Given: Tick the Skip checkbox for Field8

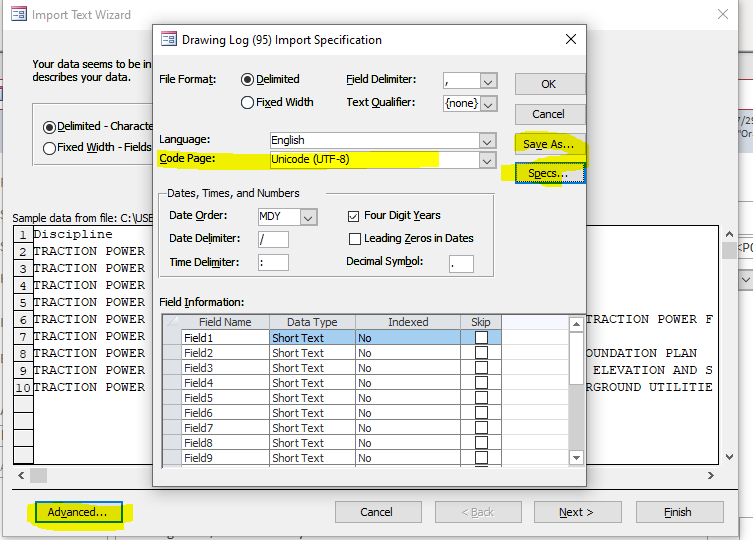Looking at the screenshot, I should click(481, 442).
